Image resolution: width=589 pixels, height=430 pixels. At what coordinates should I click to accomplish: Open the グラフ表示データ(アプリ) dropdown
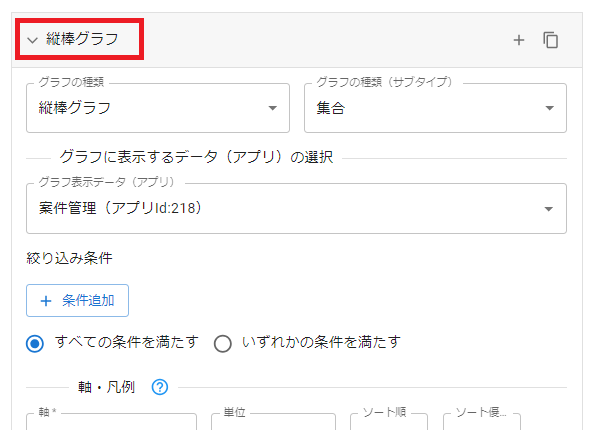click(x=296, y=208)
